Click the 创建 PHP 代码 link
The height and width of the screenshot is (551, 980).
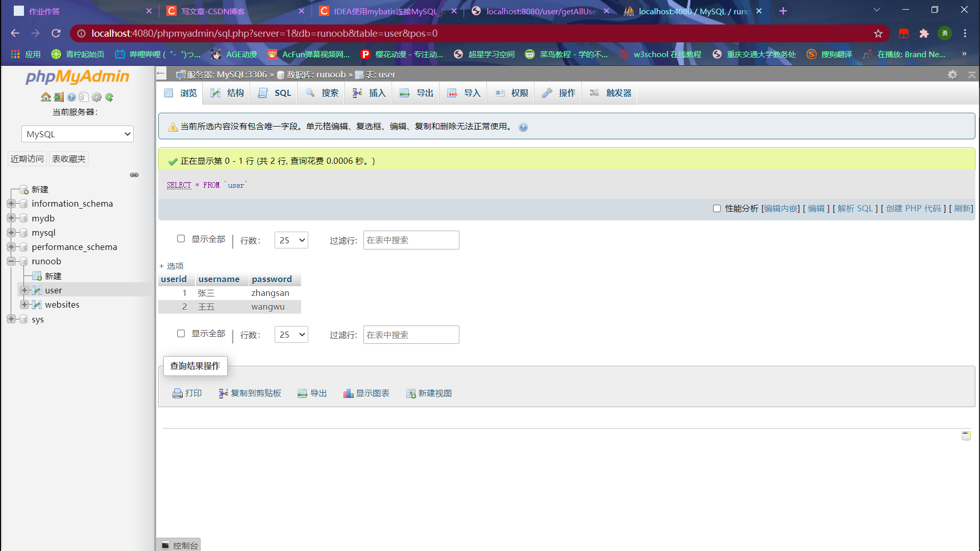(913, 208)
